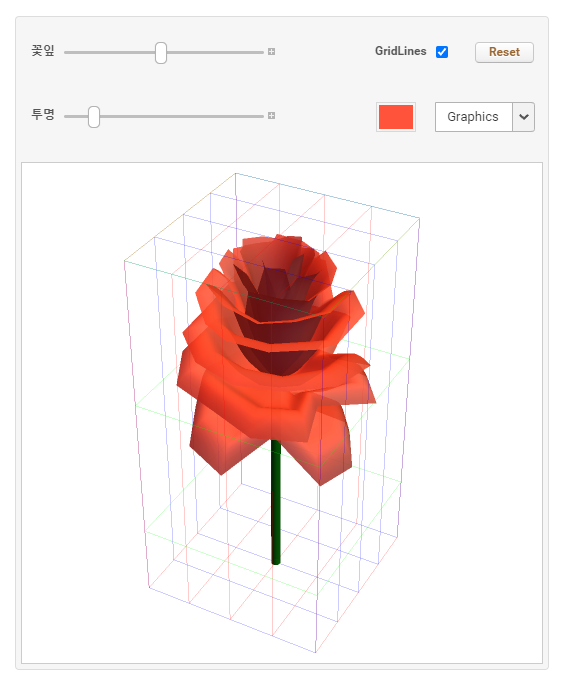Viewport: 563px width, 684px height.
Task: Expand the 투명 slider plus icon
Action: [271, 116]
